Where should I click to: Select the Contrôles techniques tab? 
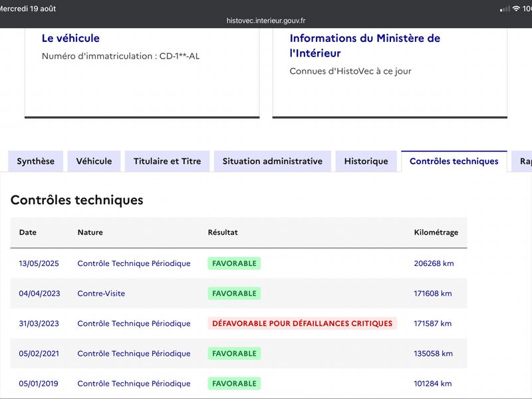tap(454, 161)
